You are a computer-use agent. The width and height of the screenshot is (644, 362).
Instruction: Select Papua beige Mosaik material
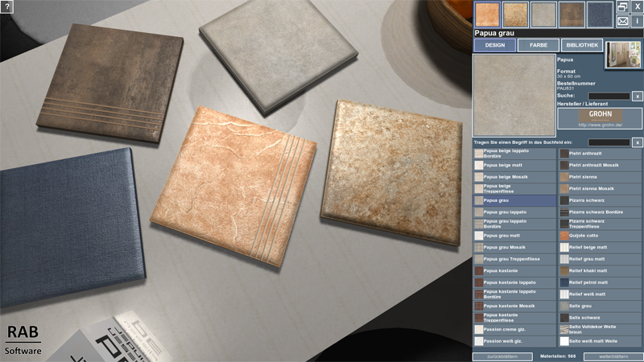(x=514, y=177)
